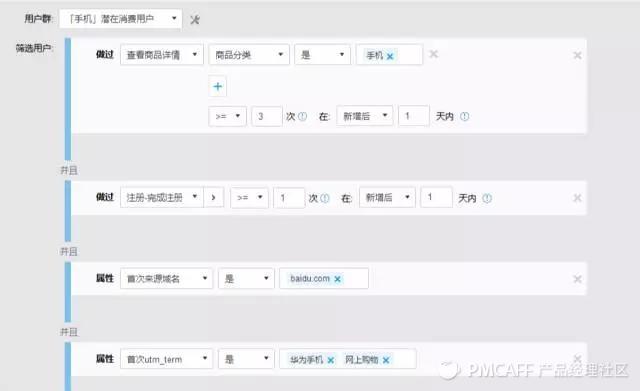The image size is (640, 391).
Task: Remove the 注册-完成注册 rule block
Action: (577, 198)
